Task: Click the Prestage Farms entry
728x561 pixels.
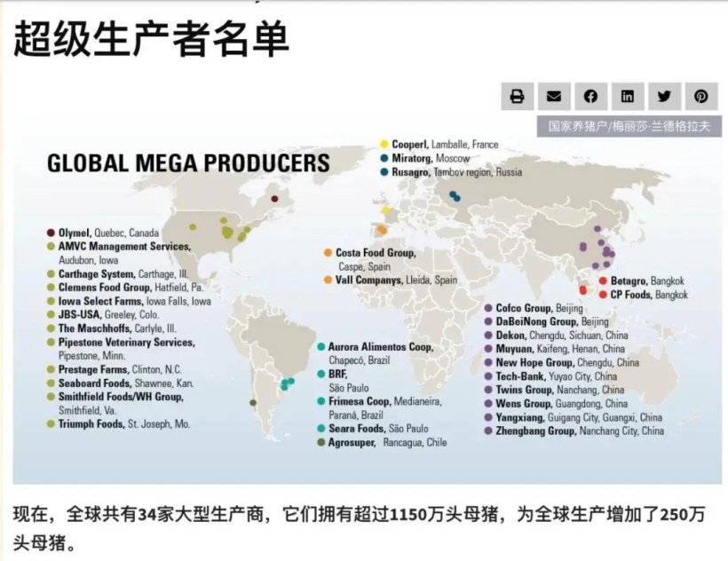Action: click(x=115, y=370)
